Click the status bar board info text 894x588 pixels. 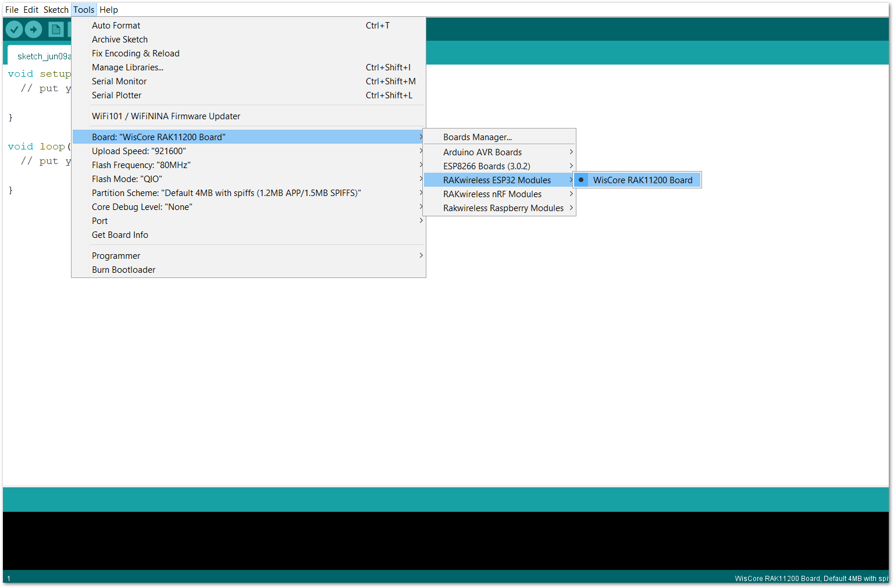tap(811, 579)
